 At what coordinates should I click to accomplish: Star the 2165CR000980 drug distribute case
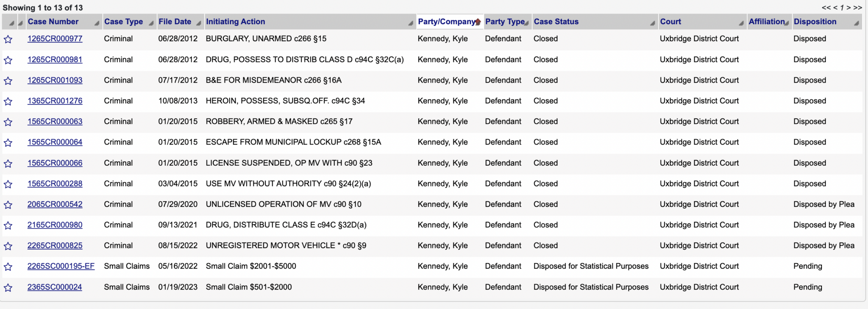click(x=8, y=225)
